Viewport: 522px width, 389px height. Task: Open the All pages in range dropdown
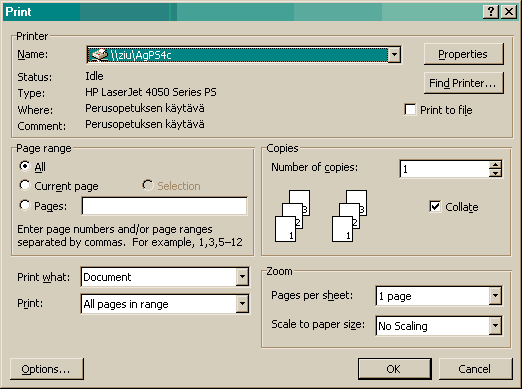242,304
